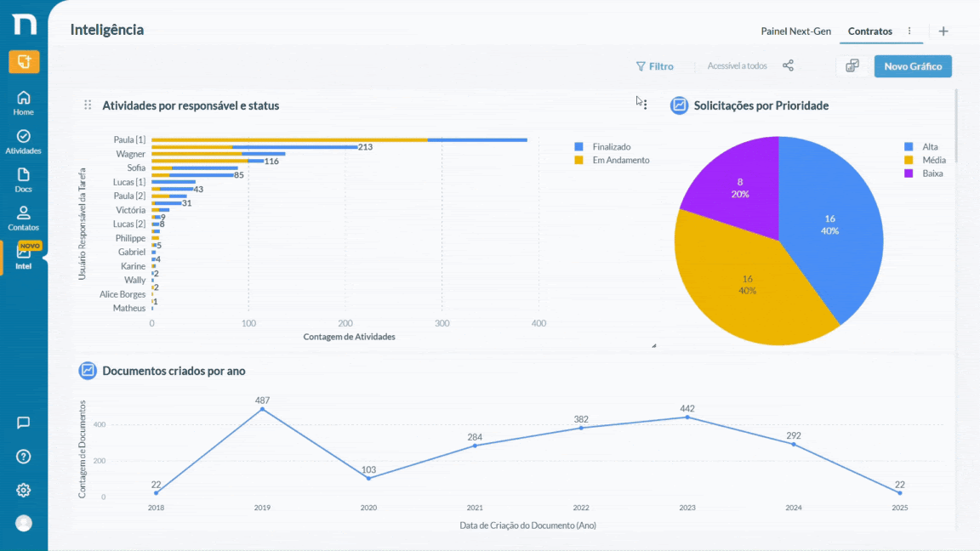The height and width of the screenshot is (551, 980).
Task: Toggle Alta legend entry in pie chart
Action: [x=921, y=147]
